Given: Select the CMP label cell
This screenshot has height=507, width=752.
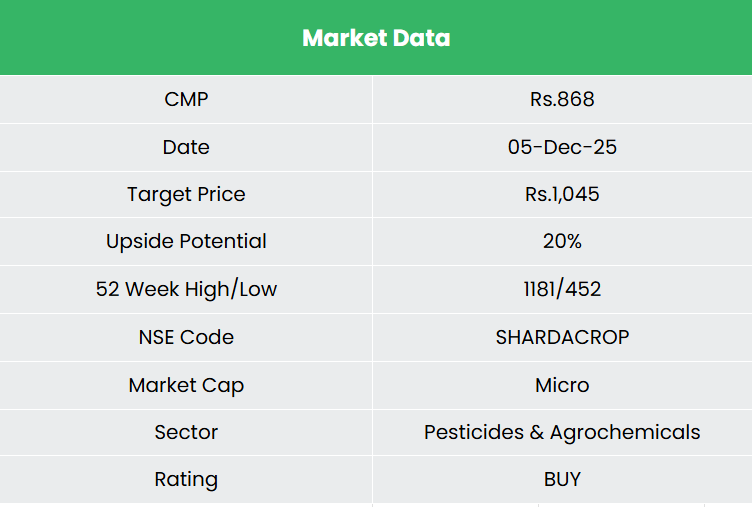Looking at the screenshot, I should pos(186,99).
